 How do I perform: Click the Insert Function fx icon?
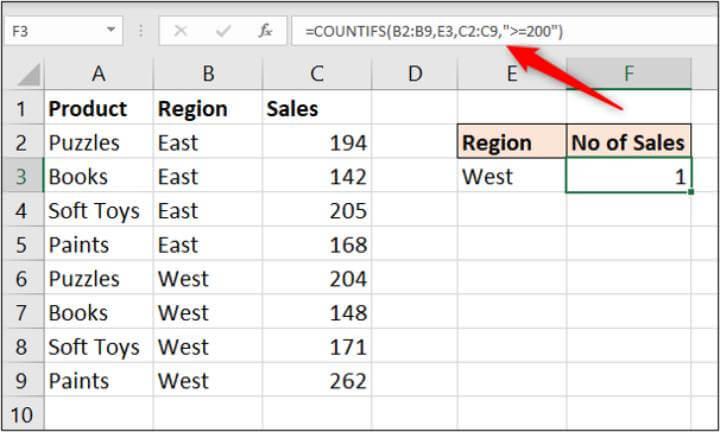click(x=265, y=31)
